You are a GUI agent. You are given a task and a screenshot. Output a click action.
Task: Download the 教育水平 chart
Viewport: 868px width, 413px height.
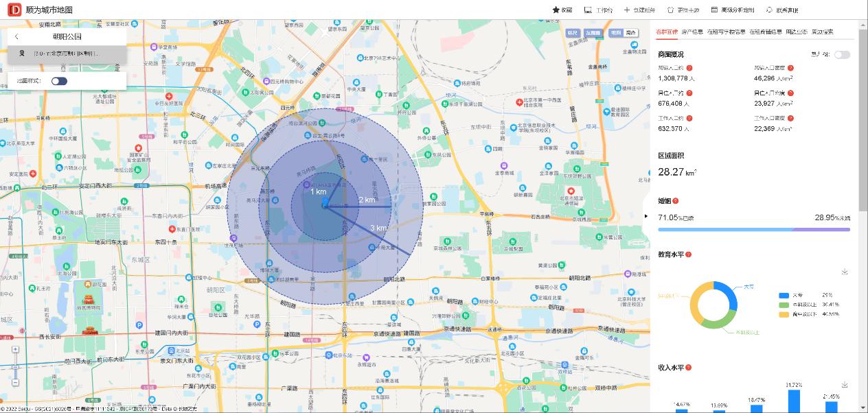(845, 272)
